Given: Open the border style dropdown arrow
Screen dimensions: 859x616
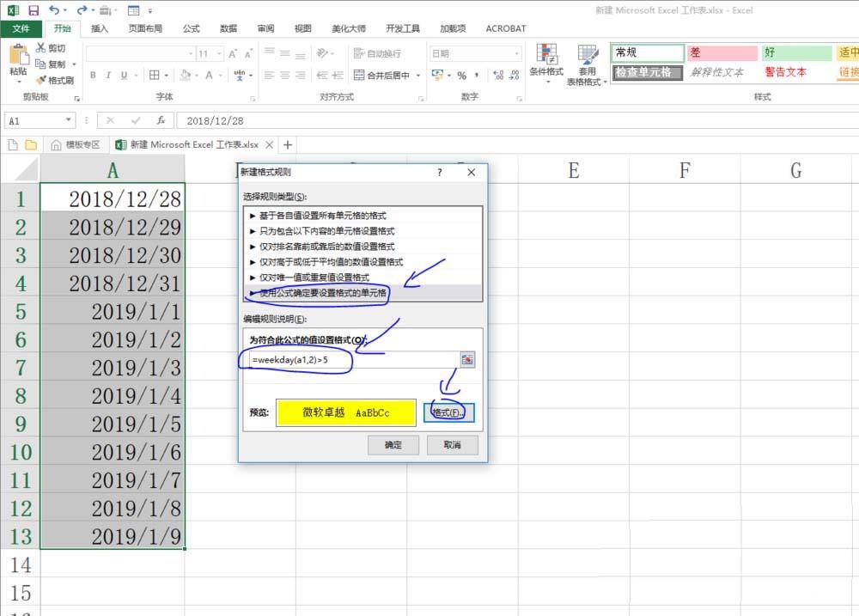Looking at the screenshot, I should pyautogui.click(x=165, y=75).
